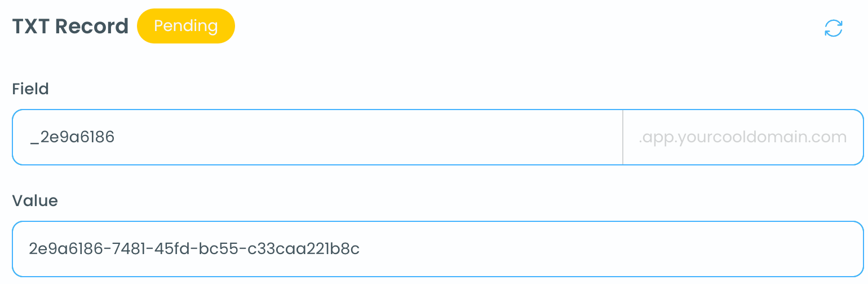Image resolution: width=868 pixels, height=284 pixels.
Task: Reload the TXT record verification status
Action: 833,28
